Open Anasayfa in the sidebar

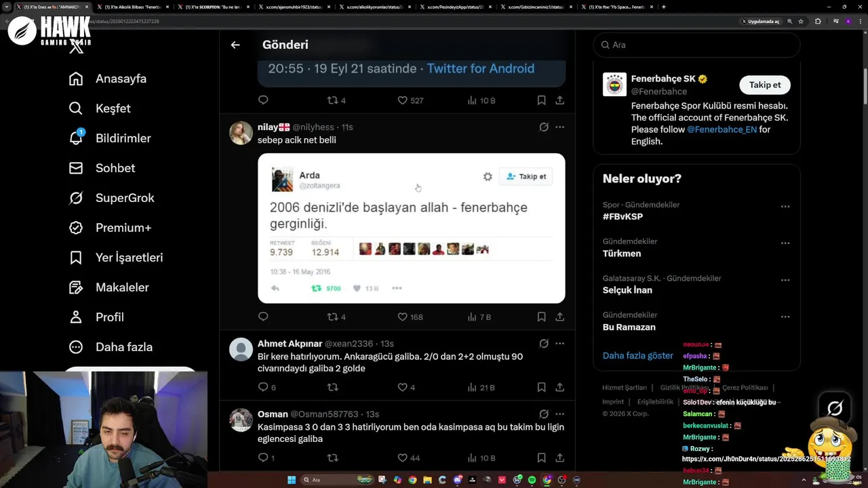click(x=108, y=79)
